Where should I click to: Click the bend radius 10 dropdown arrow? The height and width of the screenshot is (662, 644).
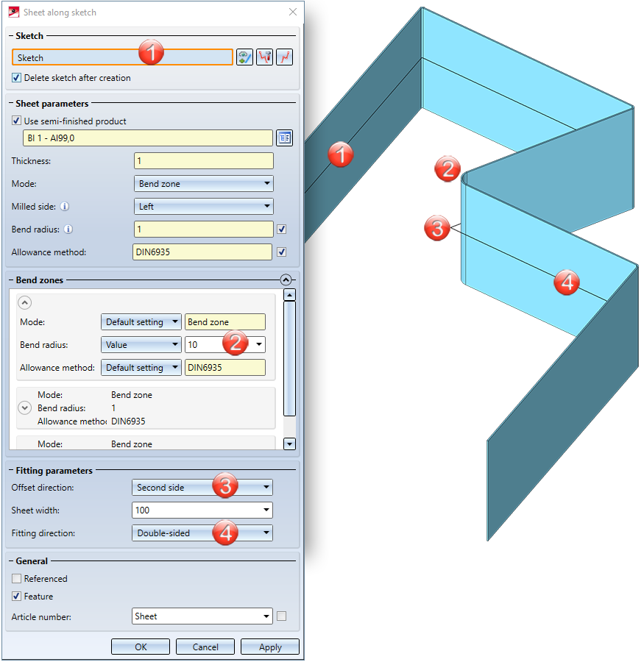pos(259,344)
